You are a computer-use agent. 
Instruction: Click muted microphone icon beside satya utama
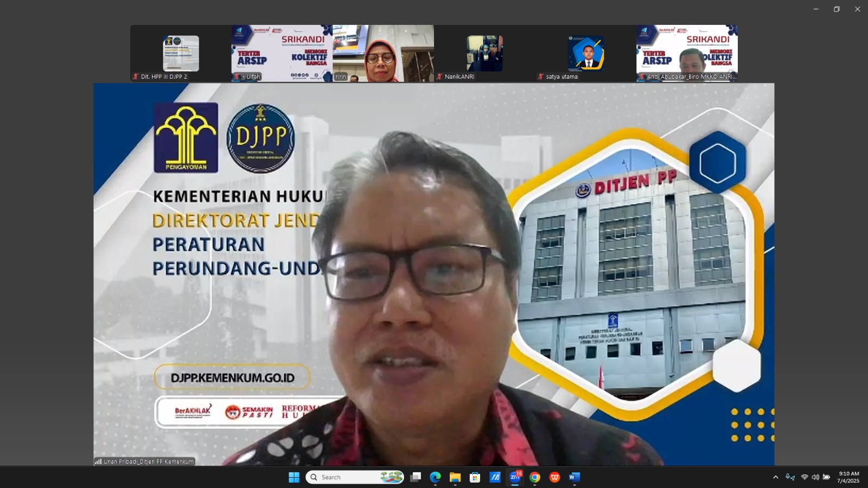click(x=541, y=76)
